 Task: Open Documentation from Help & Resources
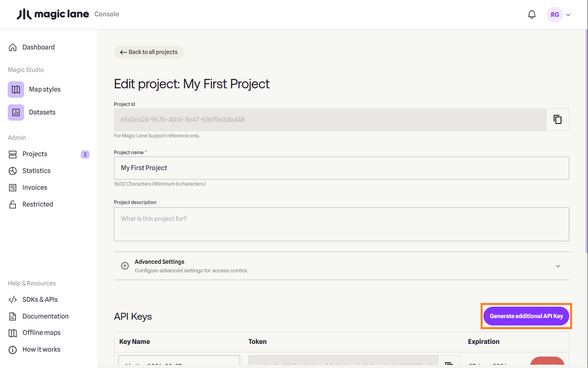(x=45, y=316)
